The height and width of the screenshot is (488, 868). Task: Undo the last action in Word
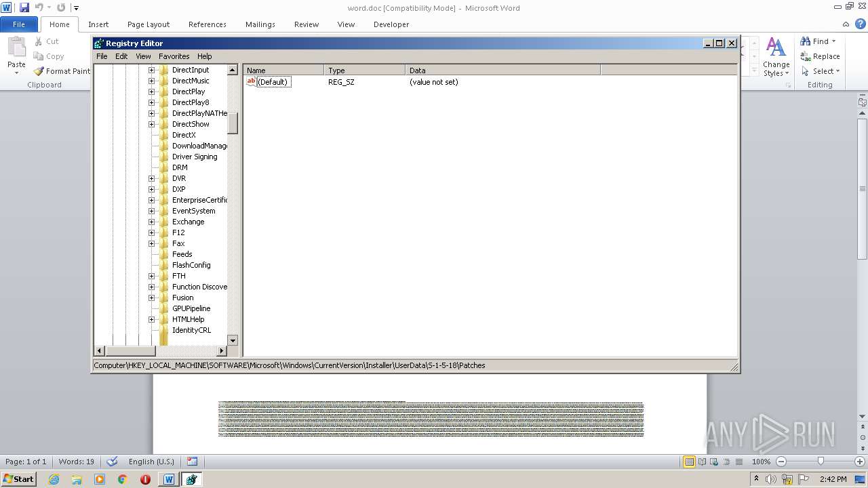point(39,7)
